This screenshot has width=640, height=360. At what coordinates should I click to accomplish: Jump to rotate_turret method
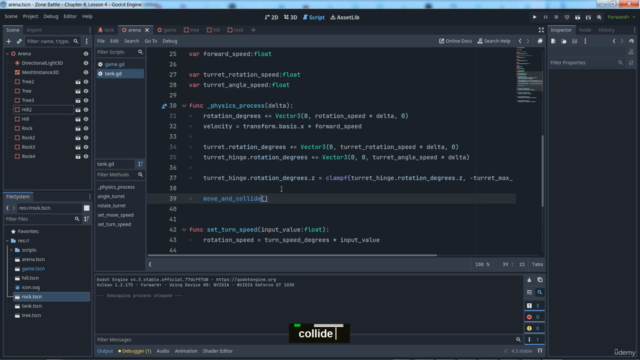coord(111,206)
